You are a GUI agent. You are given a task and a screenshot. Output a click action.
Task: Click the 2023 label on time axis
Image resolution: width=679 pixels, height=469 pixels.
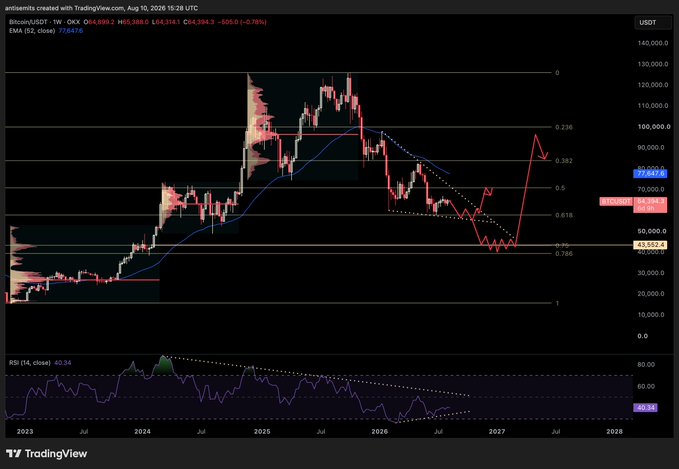click(x=25, y=431)
